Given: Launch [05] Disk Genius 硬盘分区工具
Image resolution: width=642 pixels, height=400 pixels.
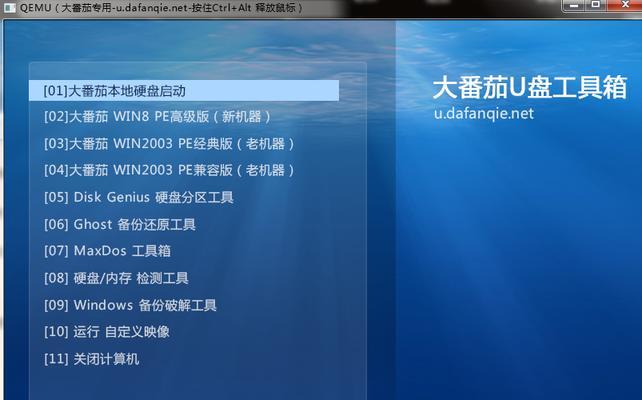Looking at the screenshot, I should click(139, 197).
